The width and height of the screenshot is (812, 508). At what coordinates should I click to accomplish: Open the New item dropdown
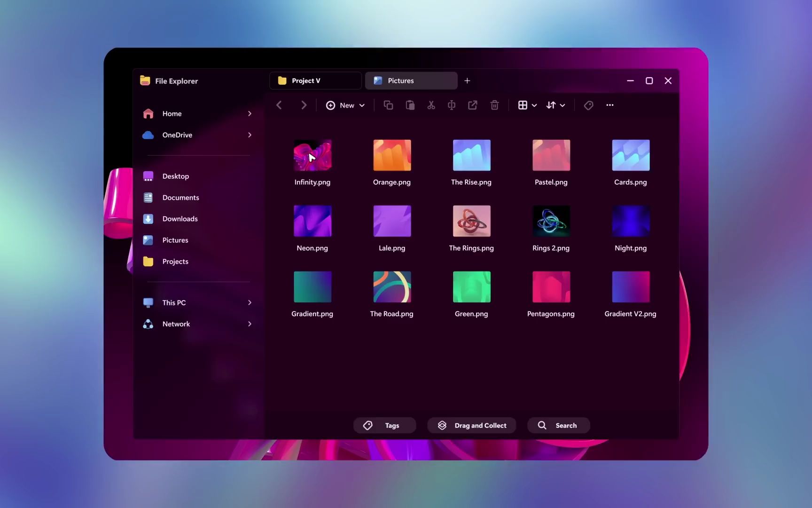pos(345,105)
